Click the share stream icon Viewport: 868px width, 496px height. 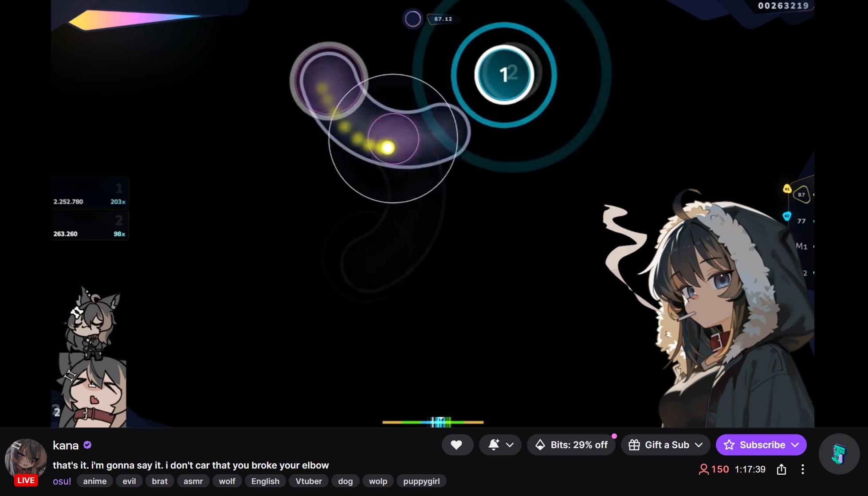782,469
